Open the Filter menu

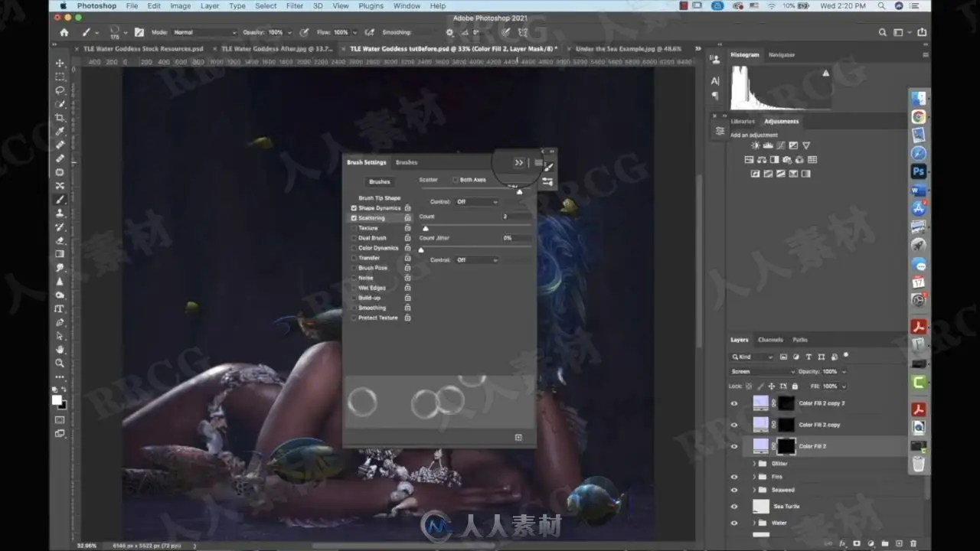pyautogui.click(x=295, y=6)
